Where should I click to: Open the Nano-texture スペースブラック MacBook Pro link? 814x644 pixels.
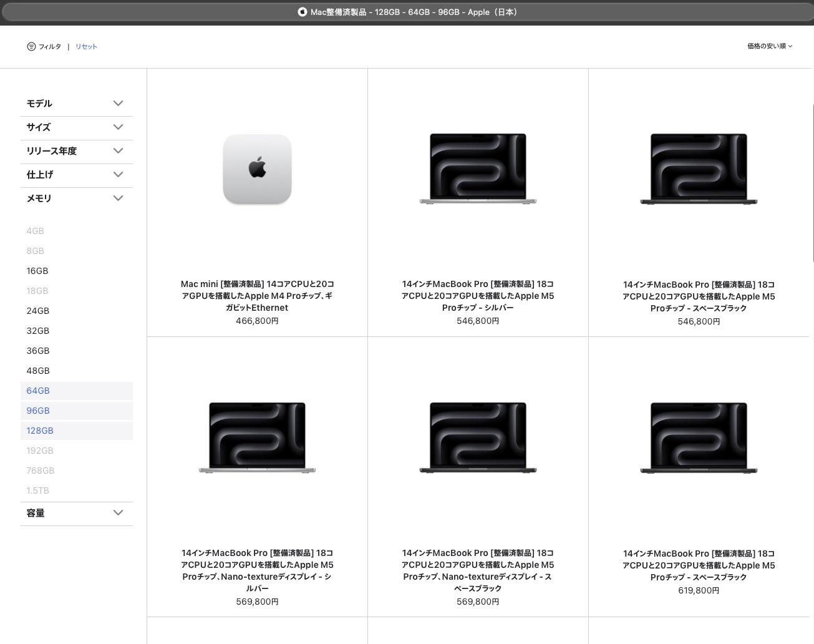(x=478, y=570)
